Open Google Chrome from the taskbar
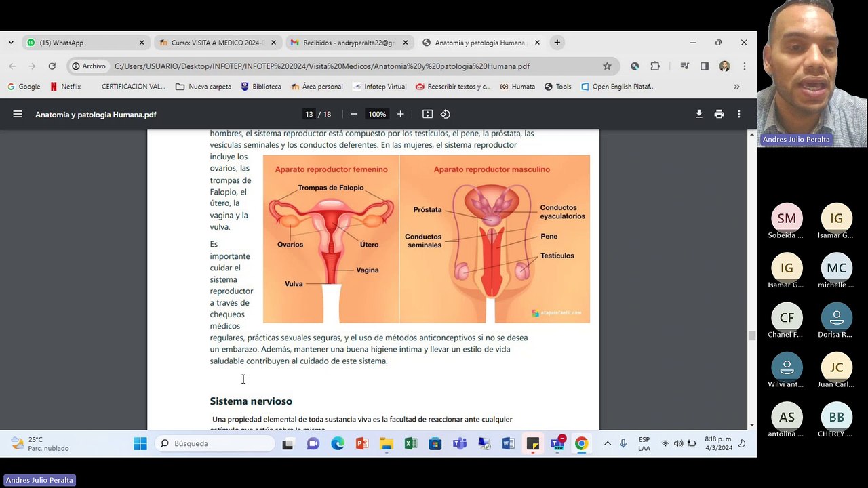Screen dimensions: 868x488 click(582, 444)
